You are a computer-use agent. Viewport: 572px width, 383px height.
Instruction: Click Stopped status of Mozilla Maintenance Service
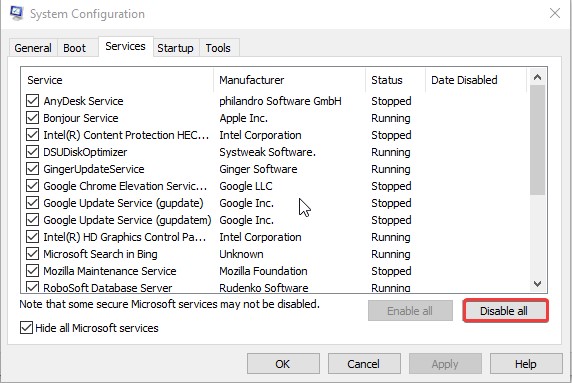click(391, 271)
